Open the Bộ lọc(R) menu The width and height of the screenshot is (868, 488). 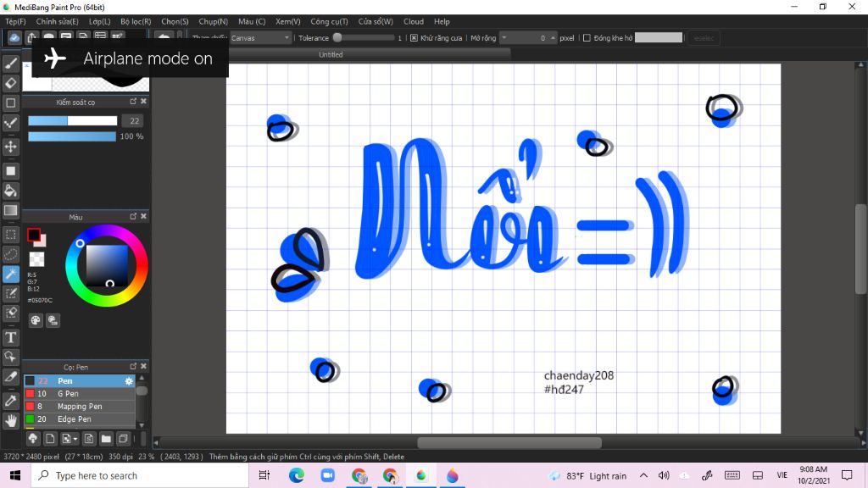click(136, 21)
